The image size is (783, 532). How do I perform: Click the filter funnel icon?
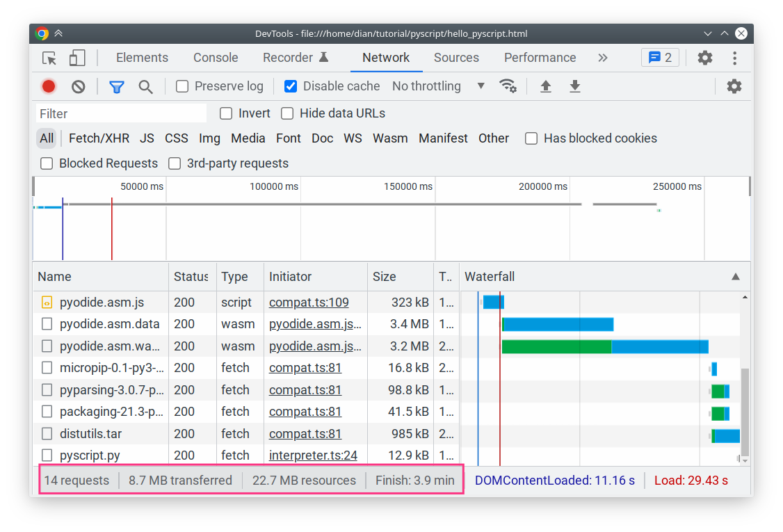point(116,86)
